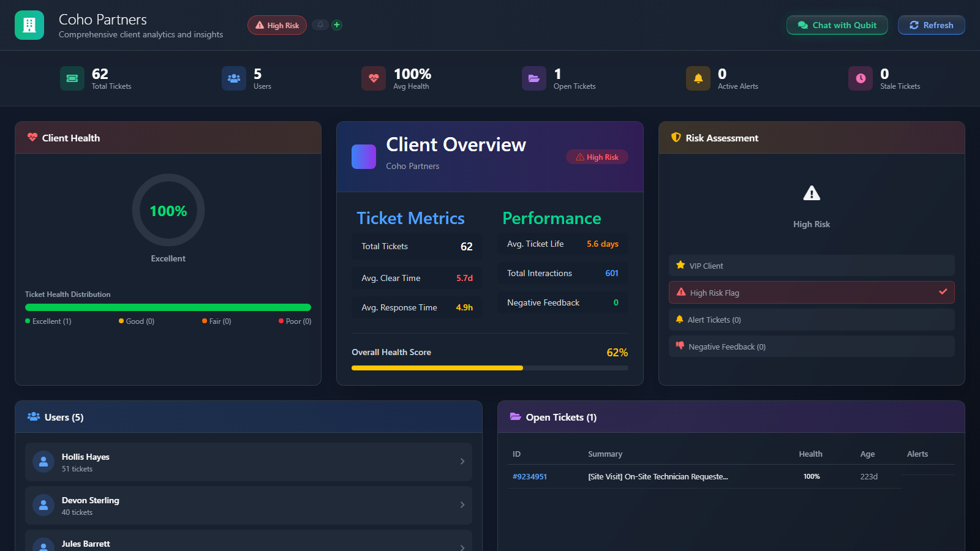Toggle the VIP Client option
Viewport: 980px width, 551px height.
click(x=812, y=266)
